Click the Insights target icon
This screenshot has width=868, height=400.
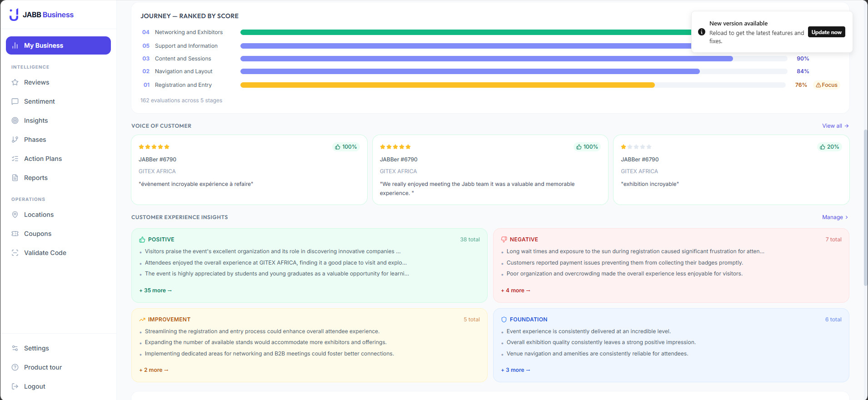(15, 120)
